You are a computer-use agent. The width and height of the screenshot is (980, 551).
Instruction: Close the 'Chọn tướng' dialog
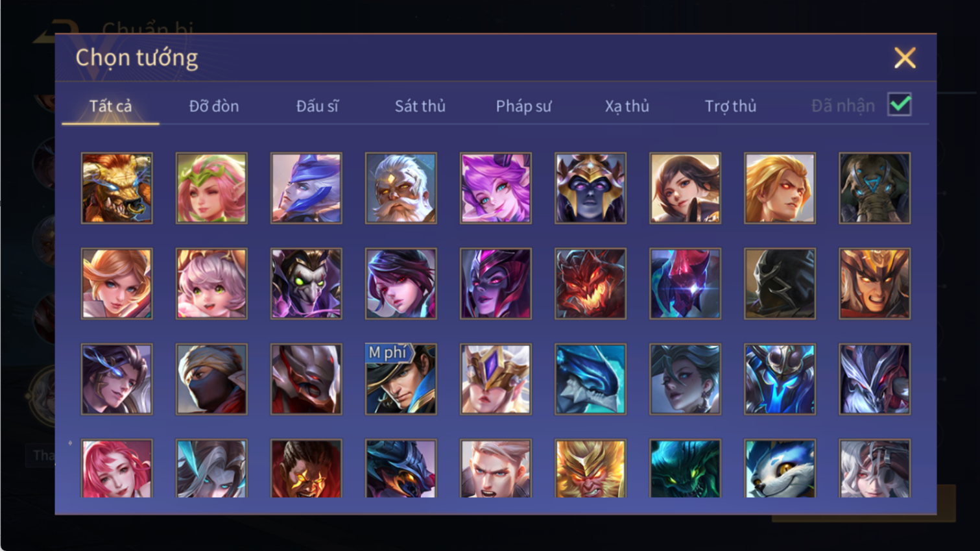(905, 58)
